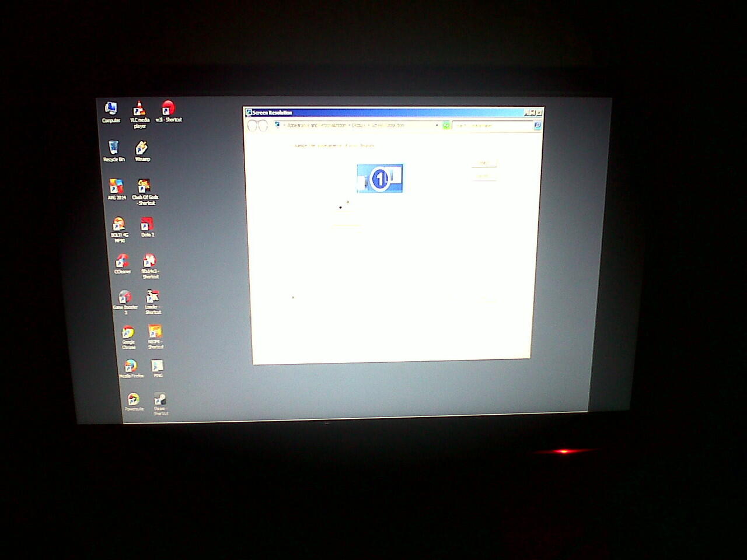Open the Powersuite shortcut

(134, 402)
